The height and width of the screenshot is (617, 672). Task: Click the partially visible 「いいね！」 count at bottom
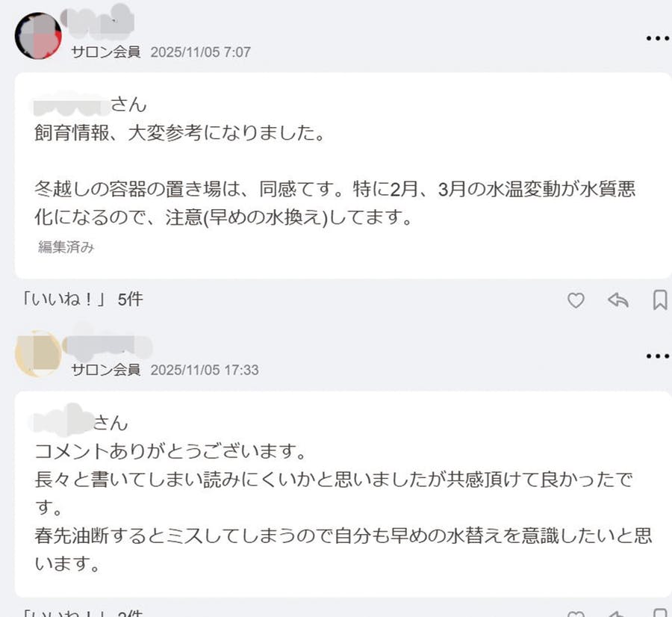[82, 613]
